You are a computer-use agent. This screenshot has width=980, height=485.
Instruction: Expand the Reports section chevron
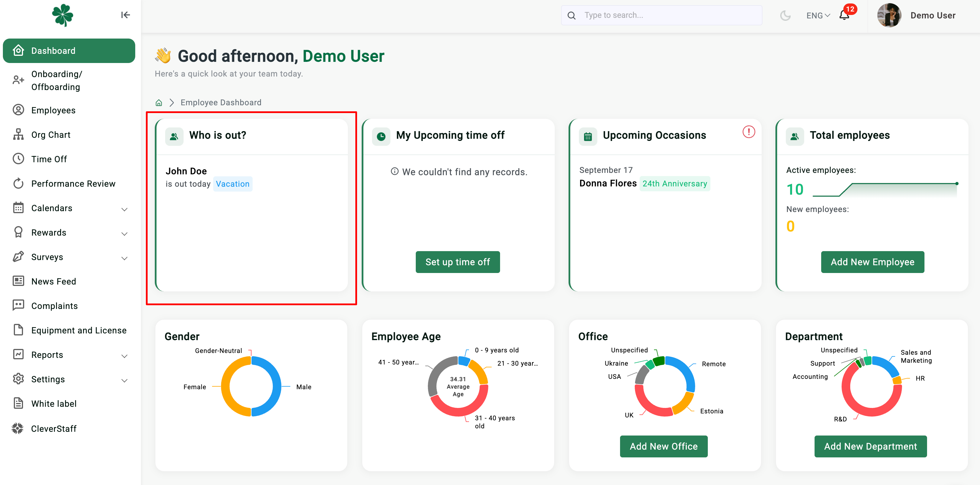124,356
